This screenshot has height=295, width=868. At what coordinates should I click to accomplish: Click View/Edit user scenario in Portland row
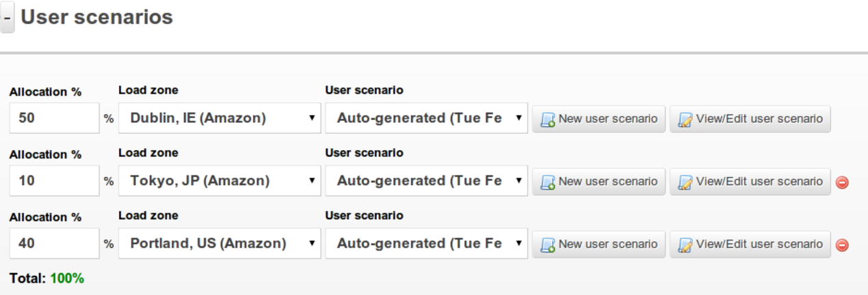pyautogui.click(x=750, y=244)
